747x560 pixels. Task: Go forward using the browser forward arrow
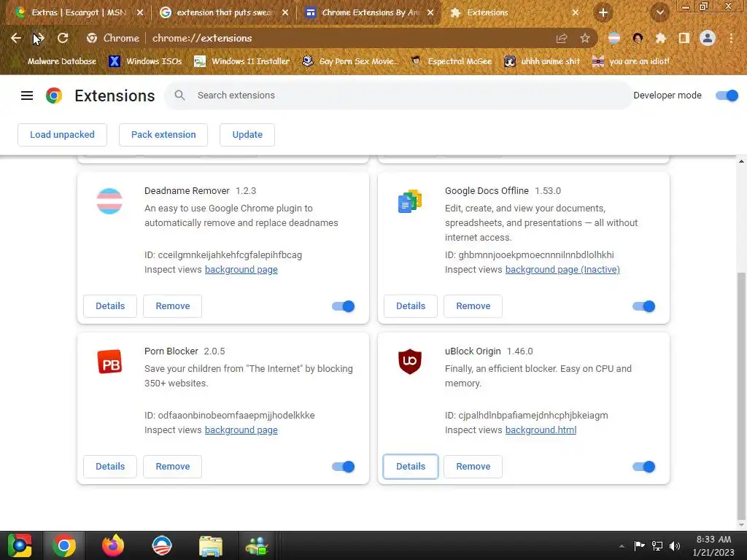(39, 38)
